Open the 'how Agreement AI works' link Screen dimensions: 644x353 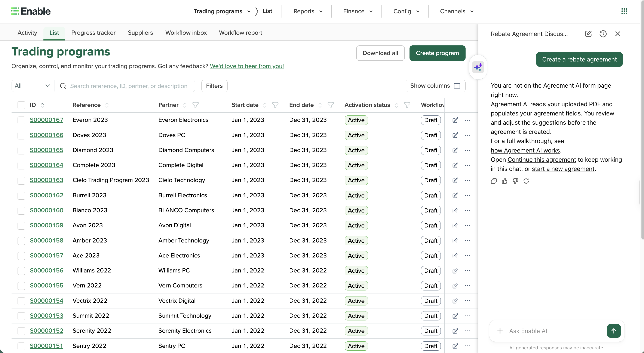[525, 150]
